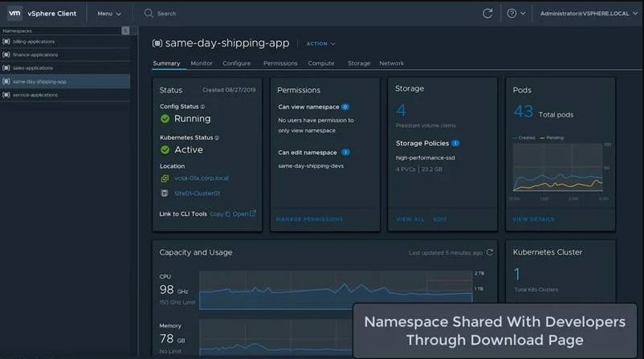Screen dimensions: 644x359
Task: Click the Can edit namespace count badge
Action: 346,153
